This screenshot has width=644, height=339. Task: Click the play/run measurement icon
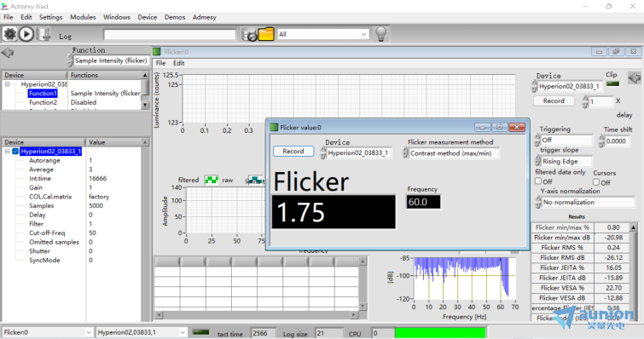pyautogui.click(x=26, y=34)
